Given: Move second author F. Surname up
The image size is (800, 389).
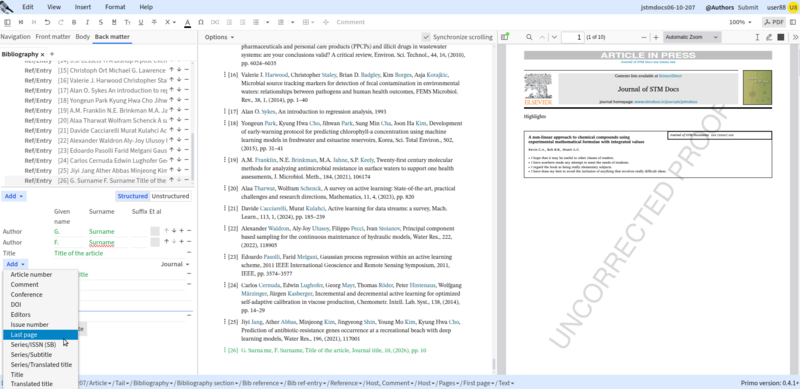Looking at the screenshot, I should click(x=166, y=242).
